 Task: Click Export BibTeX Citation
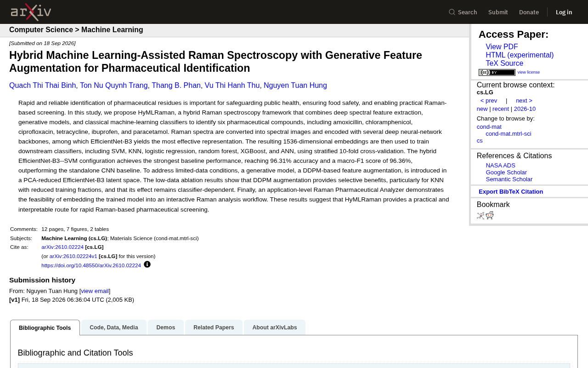click(x=511, y=192)
